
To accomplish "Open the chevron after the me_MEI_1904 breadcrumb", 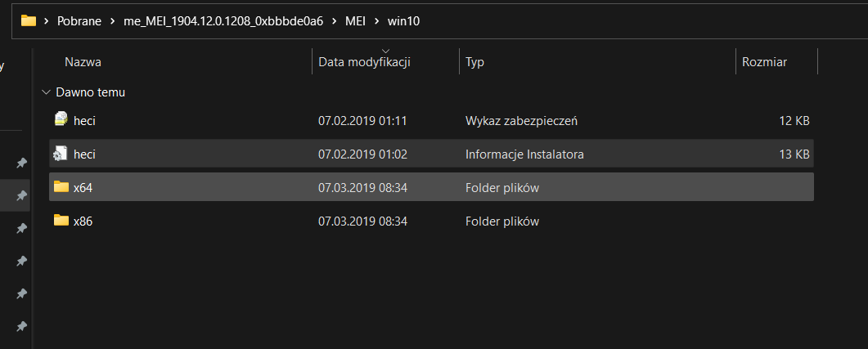I will [x=336, y=20].
